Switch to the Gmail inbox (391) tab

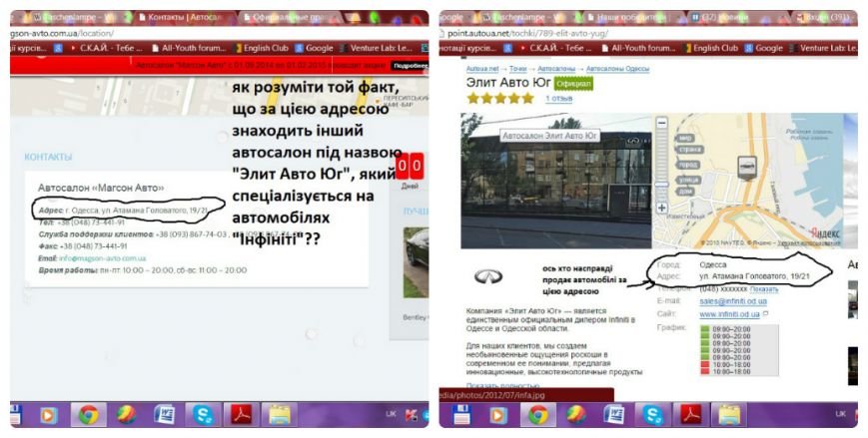tap(825, 17)
